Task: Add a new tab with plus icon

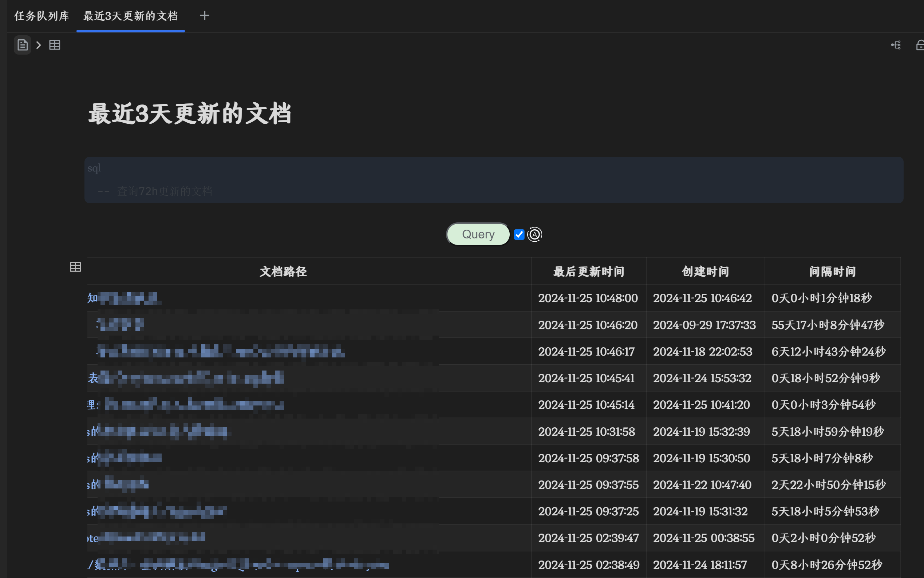Action: pos(205,16)
